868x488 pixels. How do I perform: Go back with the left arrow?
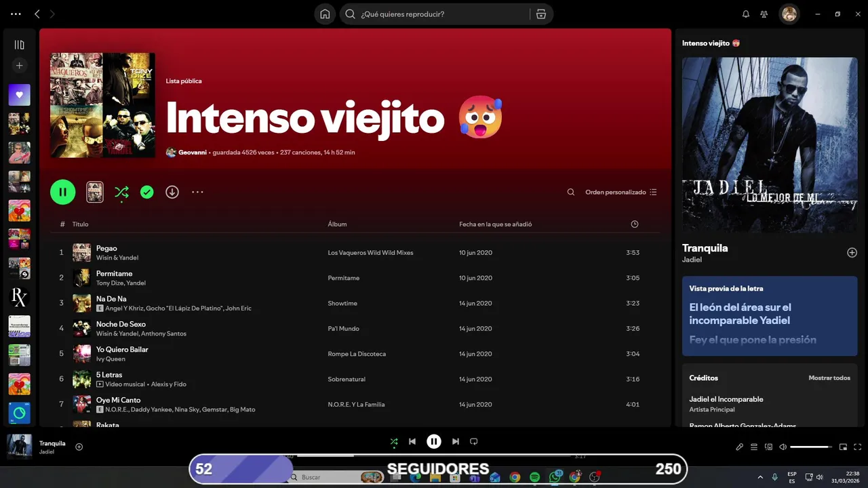[x=37, y=14]
